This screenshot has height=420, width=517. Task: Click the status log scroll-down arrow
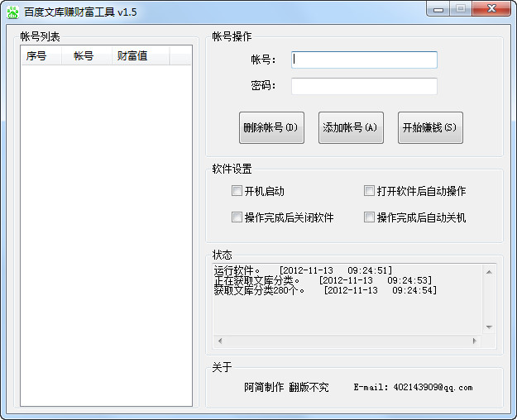click(490, 327)
